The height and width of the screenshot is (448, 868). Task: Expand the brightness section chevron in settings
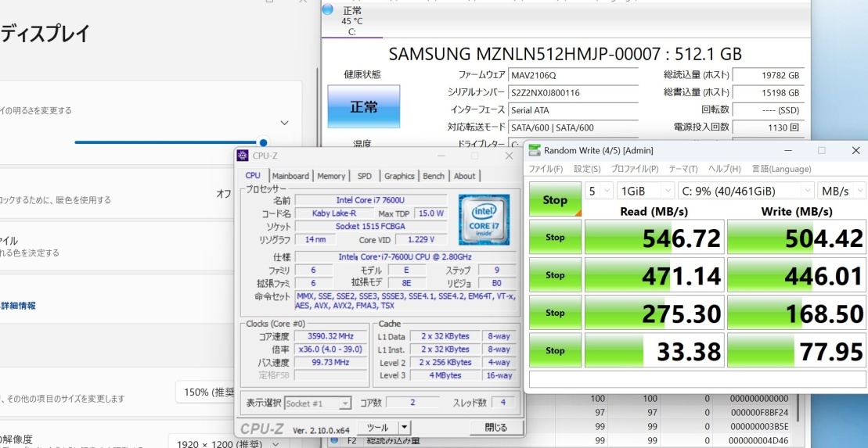[285, 123]
